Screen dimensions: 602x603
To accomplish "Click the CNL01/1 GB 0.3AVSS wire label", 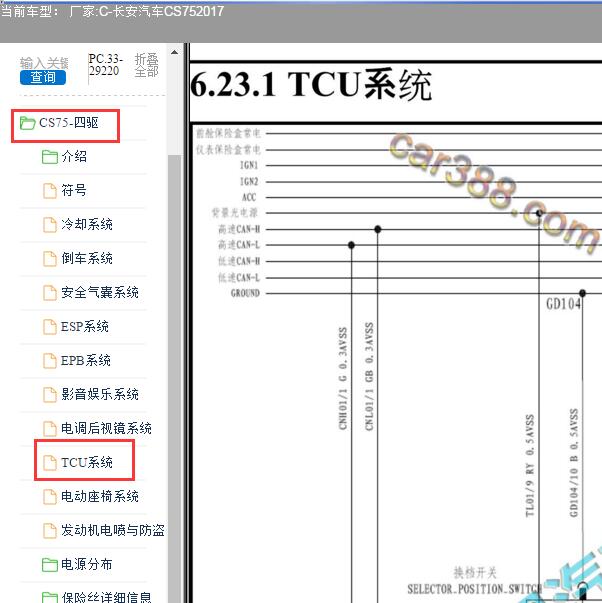I will tap(369, 376).
